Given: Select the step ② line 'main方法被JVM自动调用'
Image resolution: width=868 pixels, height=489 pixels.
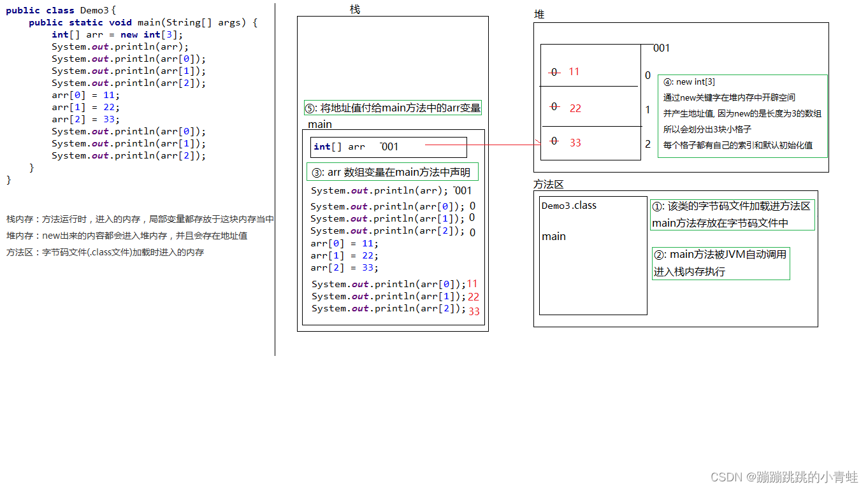Looking at the screenshot, I should pyautogui.click(x=721, y=255).
